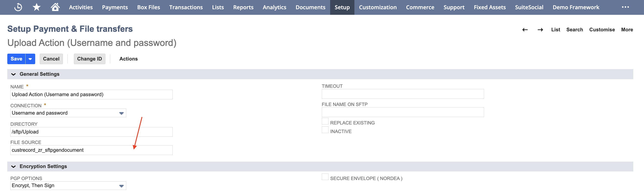Open the overflow three-dot menu
This screenshot has height=194, width=644.
(x=625, y=7)
